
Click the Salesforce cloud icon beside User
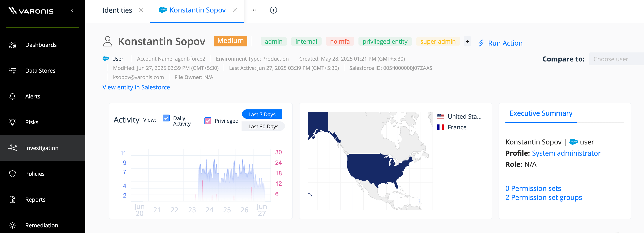click(x=106, y=59)
